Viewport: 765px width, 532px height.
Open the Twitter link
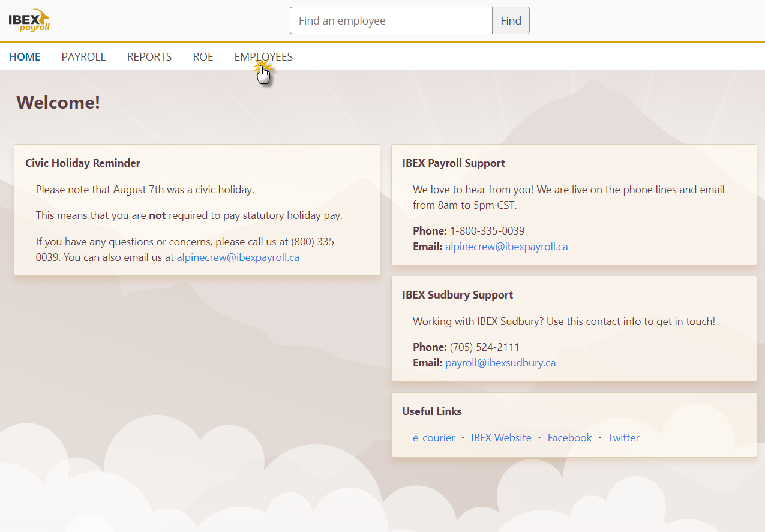tap(623, 438)
